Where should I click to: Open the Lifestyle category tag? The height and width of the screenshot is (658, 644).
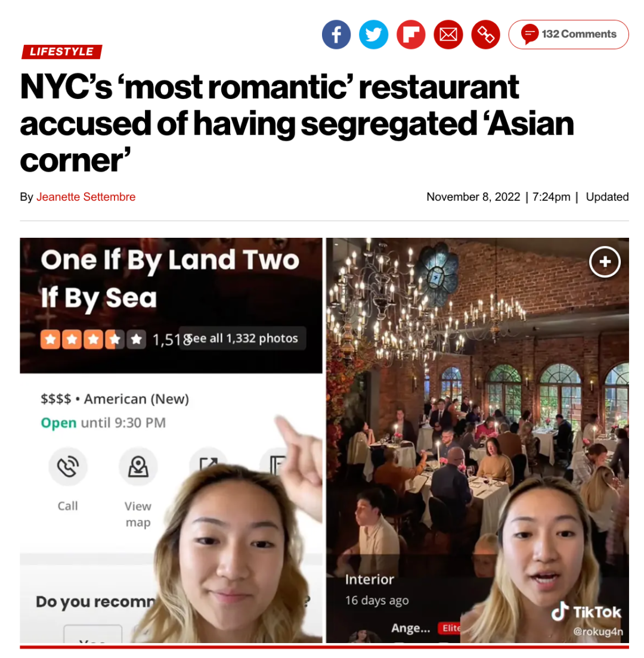click(61, 52)
